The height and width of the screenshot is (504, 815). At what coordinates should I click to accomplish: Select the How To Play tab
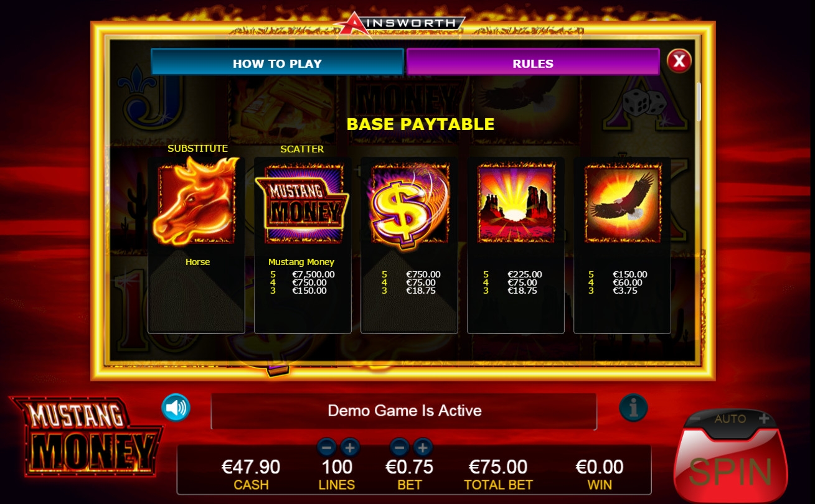[x=277, y=62]
